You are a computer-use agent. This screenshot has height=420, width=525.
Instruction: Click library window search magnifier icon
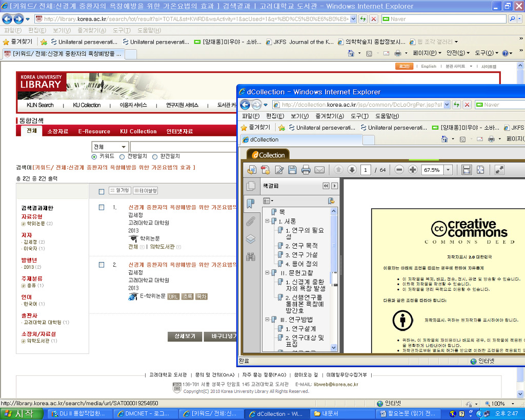point(512,19)
